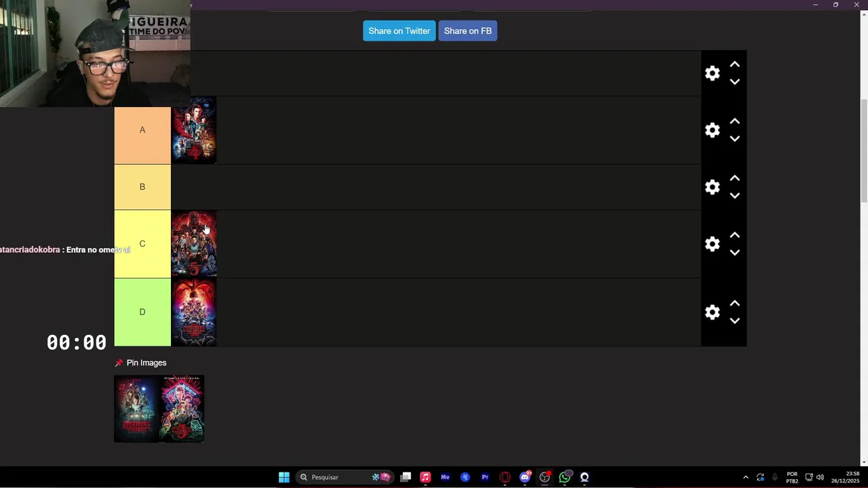Click the Share on FB button

(468, 30)
